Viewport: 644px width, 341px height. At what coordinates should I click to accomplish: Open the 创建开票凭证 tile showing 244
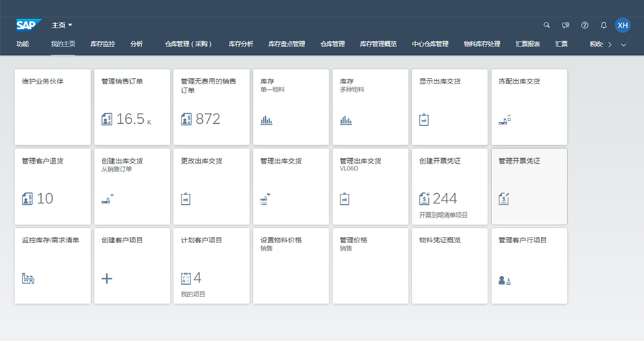click(x=449, y=186)
